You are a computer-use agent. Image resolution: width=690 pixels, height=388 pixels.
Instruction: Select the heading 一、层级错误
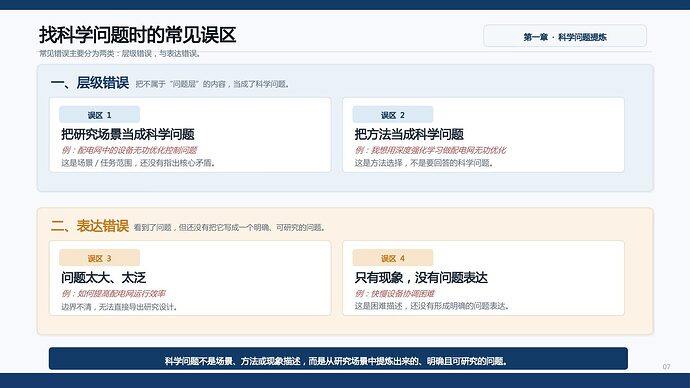(x=90, y=83)
